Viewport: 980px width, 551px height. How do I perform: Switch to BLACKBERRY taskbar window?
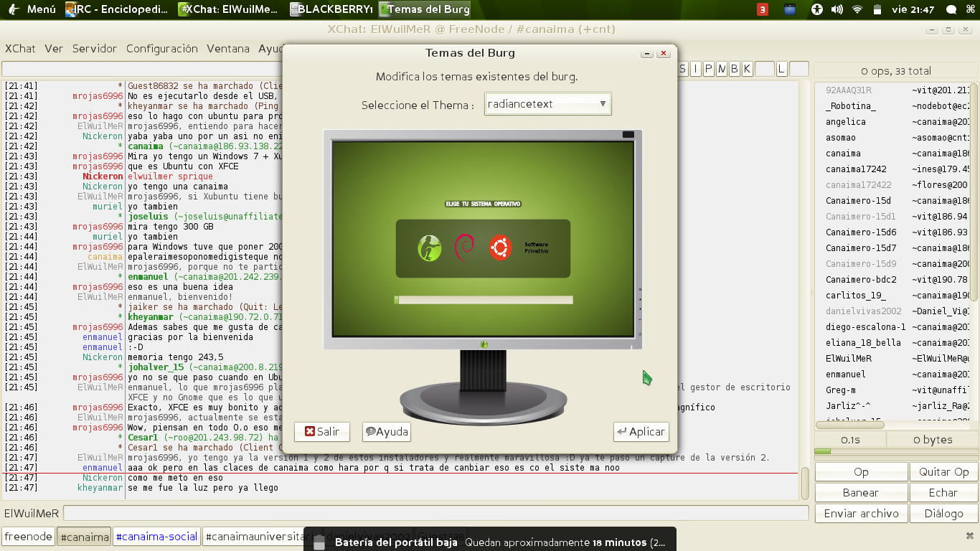click(x=331, y=9)
